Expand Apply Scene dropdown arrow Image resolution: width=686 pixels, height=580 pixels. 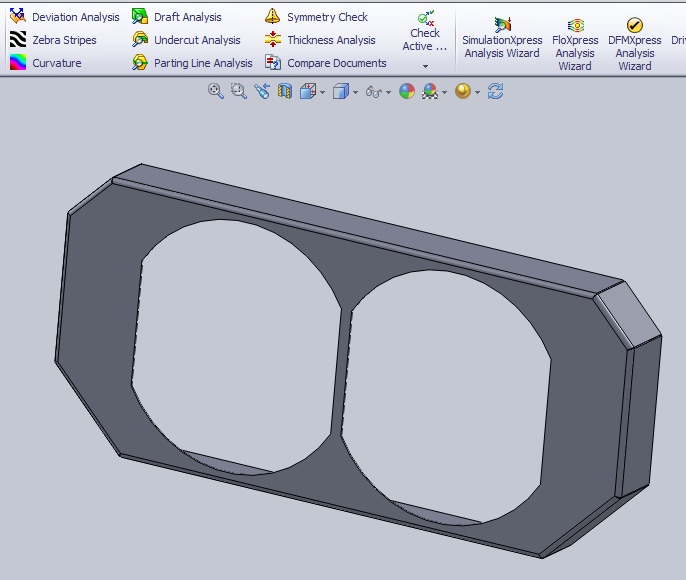coord(444,92)
